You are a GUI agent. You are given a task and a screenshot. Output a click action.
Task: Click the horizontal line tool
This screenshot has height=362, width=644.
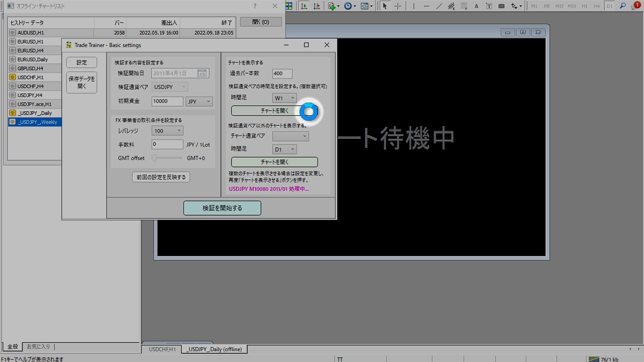[426, 6]
